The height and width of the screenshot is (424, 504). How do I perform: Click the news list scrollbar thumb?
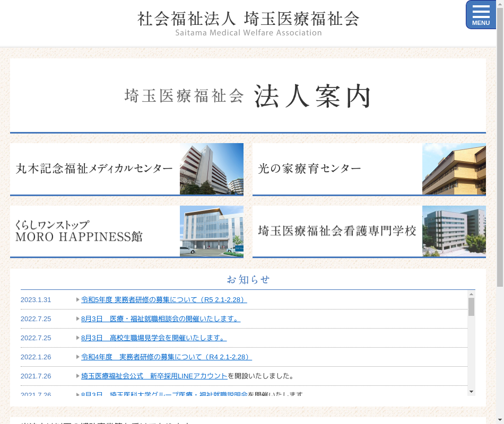pyautogui.click(x=471, y=307)
